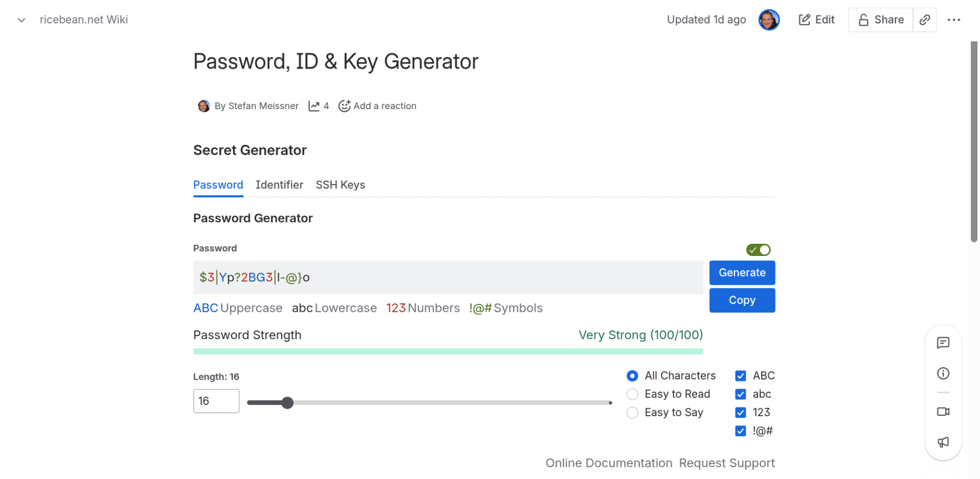Open the Online Documentation link
The height and width of the screenshot is (479, 980).
pos(609,463)
